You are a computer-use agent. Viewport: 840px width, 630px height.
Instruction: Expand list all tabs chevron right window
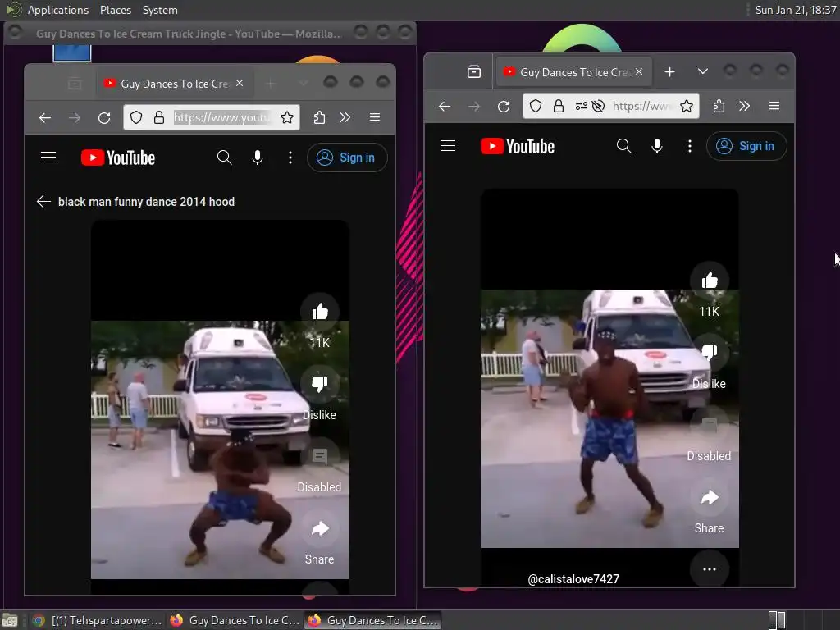[x=703, y=72]
